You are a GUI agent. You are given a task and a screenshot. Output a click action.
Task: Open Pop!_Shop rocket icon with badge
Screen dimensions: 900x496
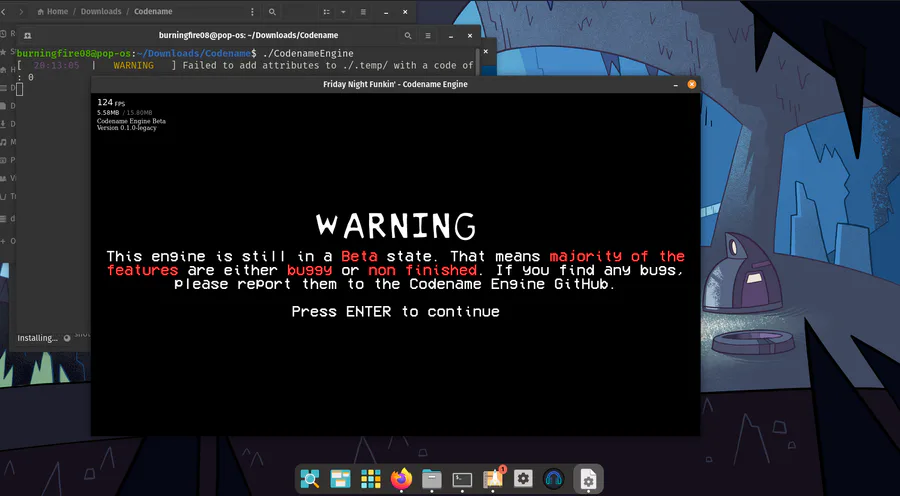(x=493, y=478)
